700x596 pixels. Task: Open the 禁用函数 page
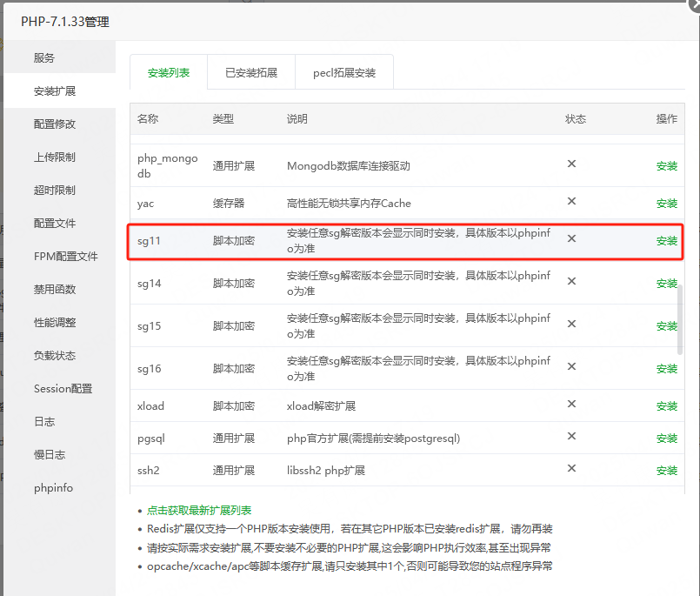[52, 289]
